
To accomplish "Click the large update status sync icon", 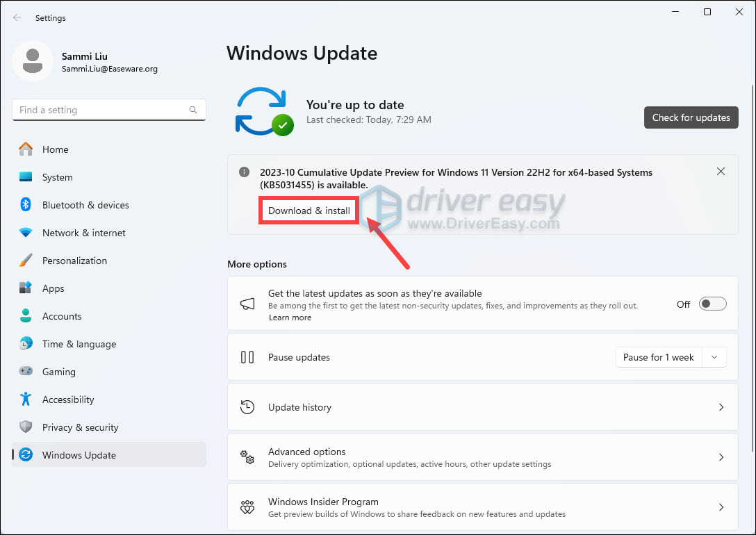I will coord(264,112).
